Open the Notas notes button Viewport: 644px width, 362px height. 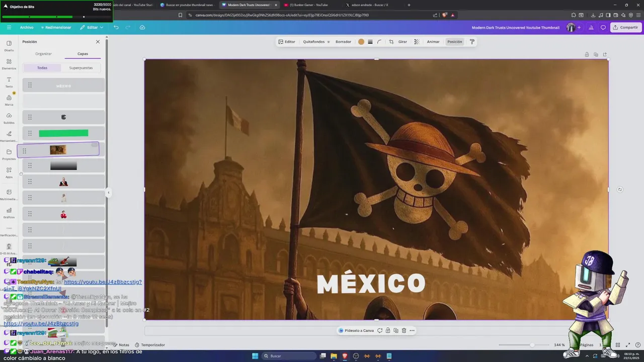coord(121,345)
